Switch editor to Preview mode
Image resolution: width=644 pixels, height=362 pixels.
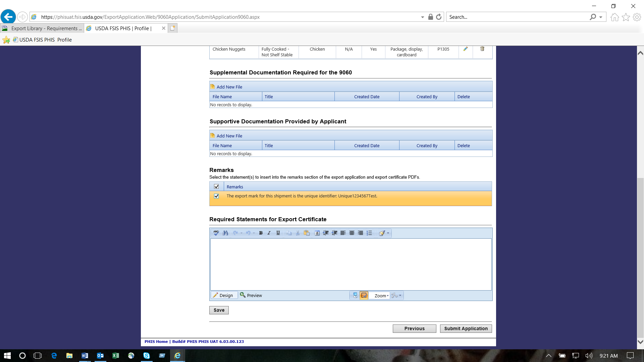pos(251,295)
